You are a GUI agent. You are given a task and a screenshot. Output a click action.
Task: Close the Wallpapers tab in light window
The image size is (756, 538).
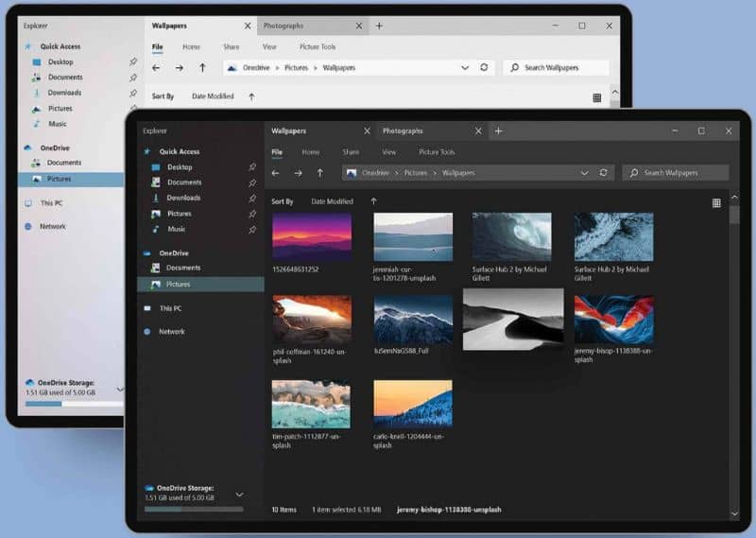pos(248,26)
